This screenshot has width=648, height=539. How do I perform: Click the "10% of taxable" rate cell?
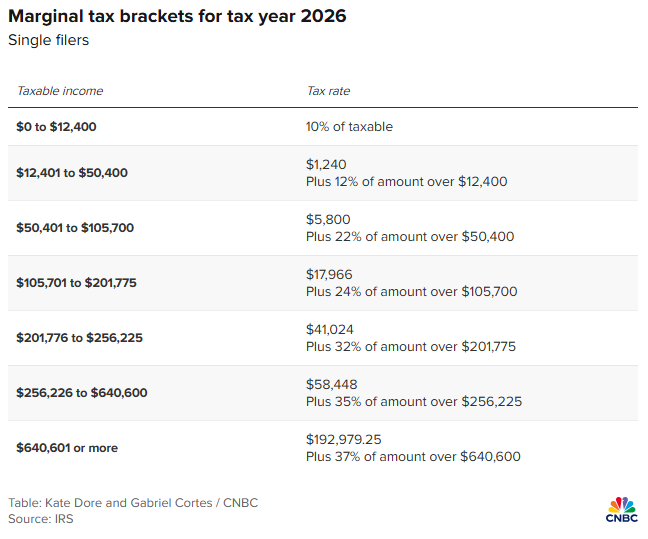coord(349,127)
